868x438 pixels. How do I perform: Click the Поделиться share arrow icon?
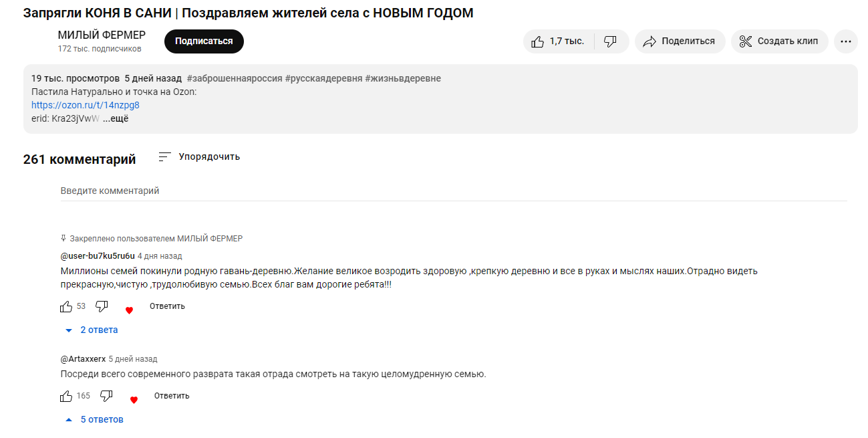click(649, 41)
